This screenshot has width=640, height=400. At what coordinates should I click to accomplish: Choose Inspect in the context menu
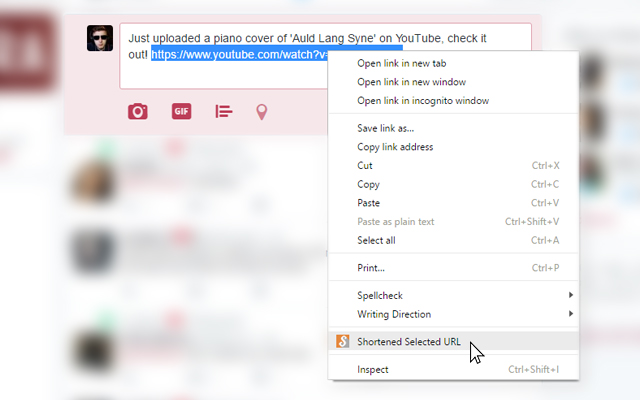[x=453, y=369]
